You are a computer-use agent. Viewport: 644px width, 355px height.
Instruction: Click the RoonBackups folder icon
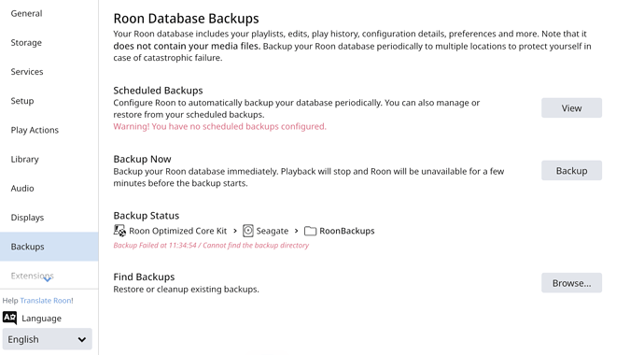[x=310, y=232]
